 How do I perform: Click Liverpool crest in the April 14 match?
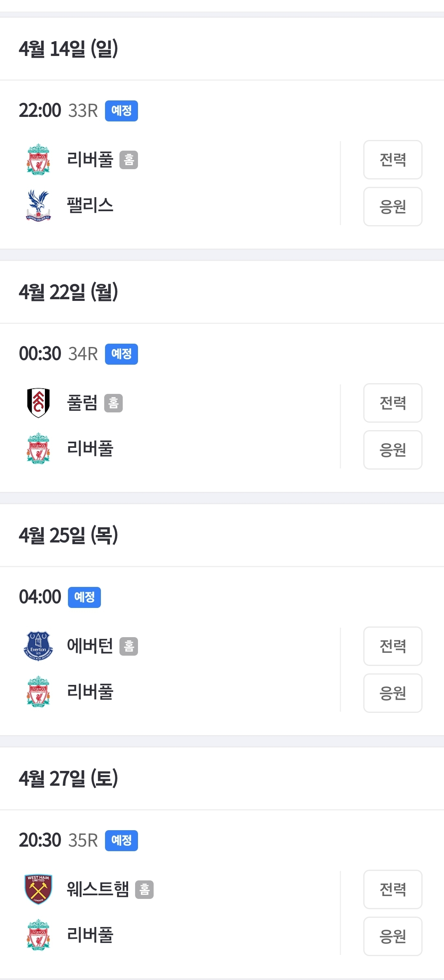38,160
